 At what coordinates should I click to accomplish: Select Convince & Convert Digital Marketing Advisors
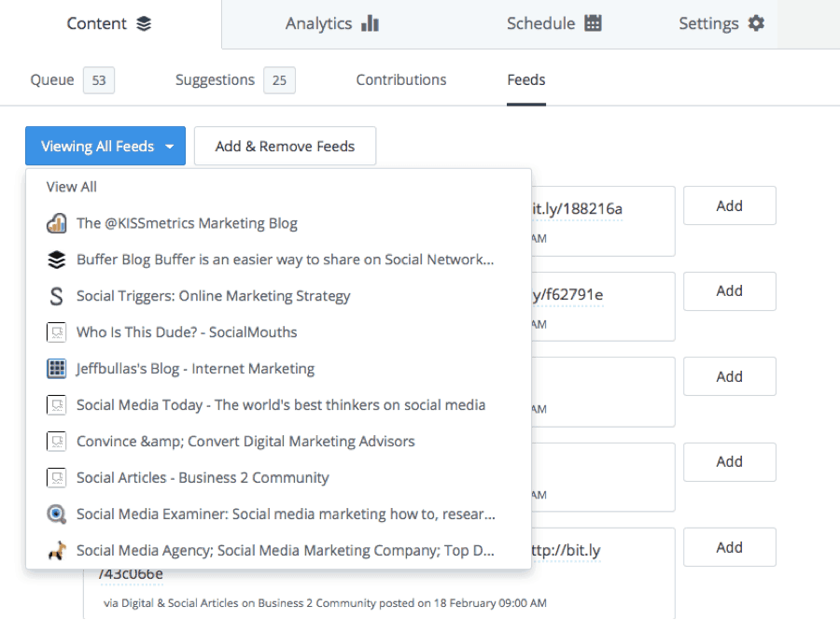tap(278, 442)
